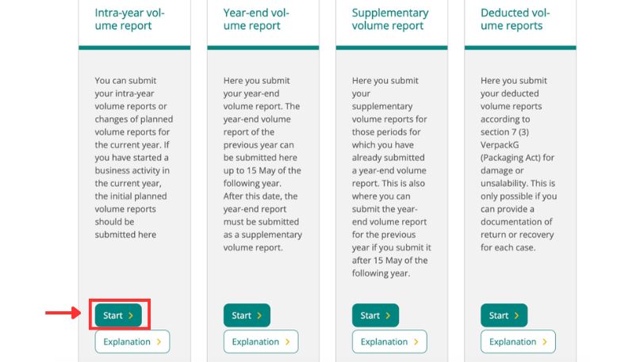Image resolution: width=644 pixels, height=362 pixels.
Task: Click chevron icon on Deducted Explanation button
Action: click(544, 341)
